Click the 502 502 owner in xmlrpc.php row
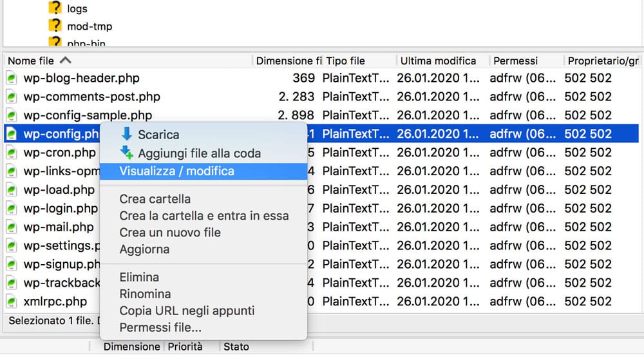The height and width of the screenshot is (364, 644). coord(588,302)
